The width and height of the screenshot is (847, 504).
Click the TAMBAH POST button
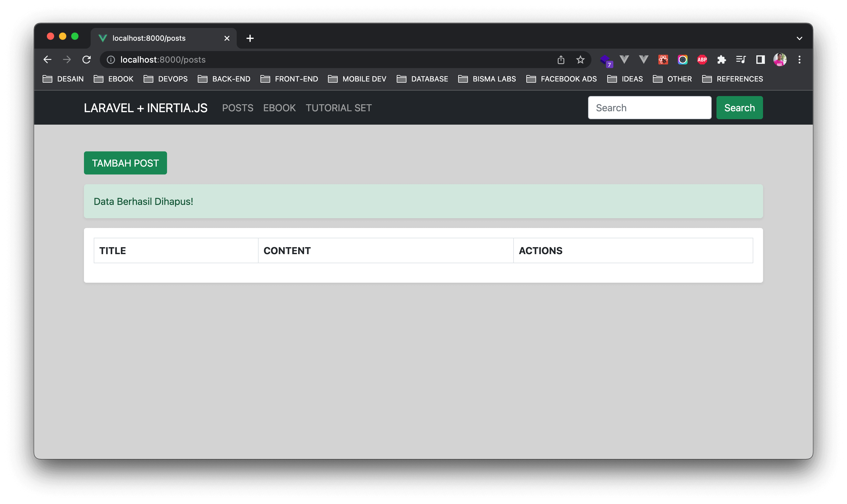(x=125, y=163)
